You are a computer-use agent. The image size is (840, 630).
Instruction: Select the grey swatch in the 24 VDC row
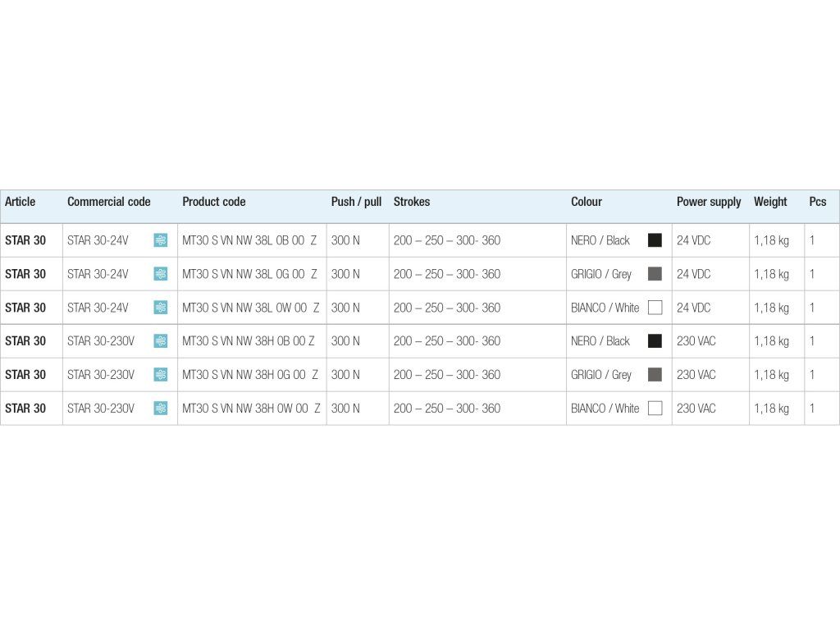(x=655, y=274)
